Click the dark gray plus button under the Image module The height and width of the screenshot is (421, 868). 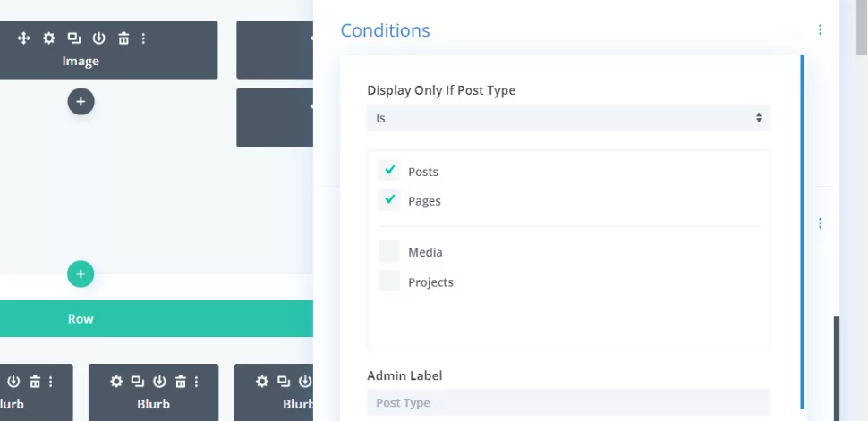tap(81, 102)
